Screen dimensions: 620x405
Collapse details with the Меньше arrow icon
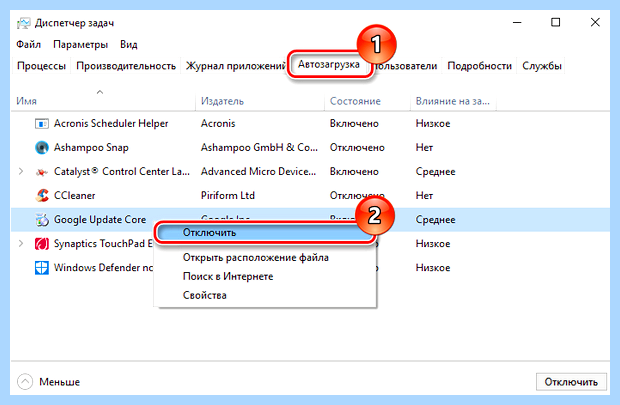(x=25, y=382)
